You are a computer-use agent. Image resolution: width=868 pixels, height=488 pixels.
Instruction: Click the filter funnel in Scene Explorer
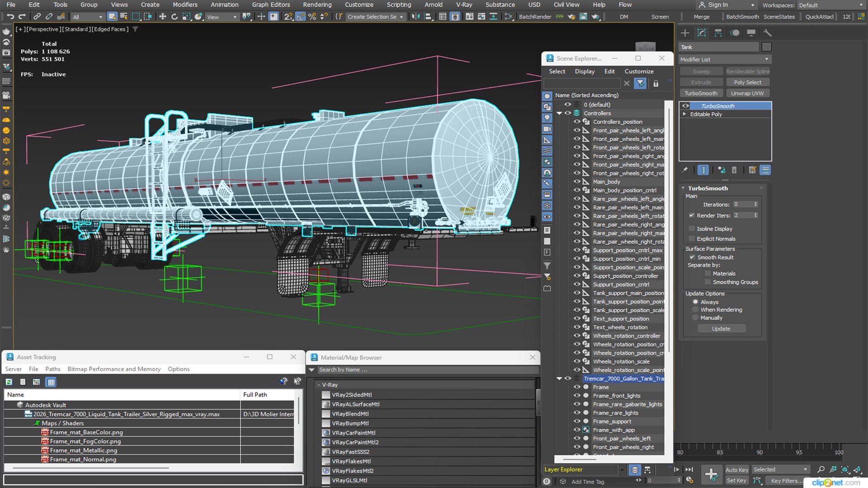click(640, 84)
